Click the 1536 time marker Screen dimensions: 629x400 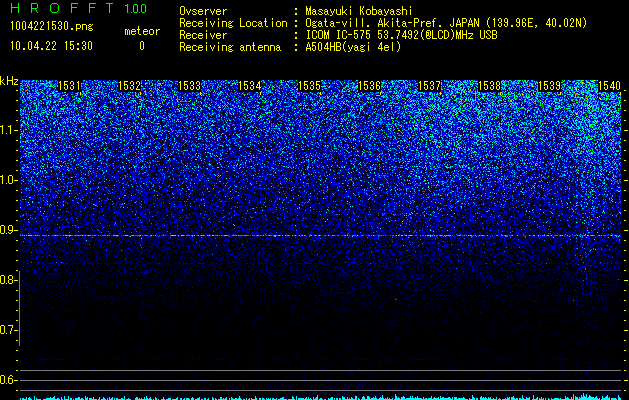point(369,86)
